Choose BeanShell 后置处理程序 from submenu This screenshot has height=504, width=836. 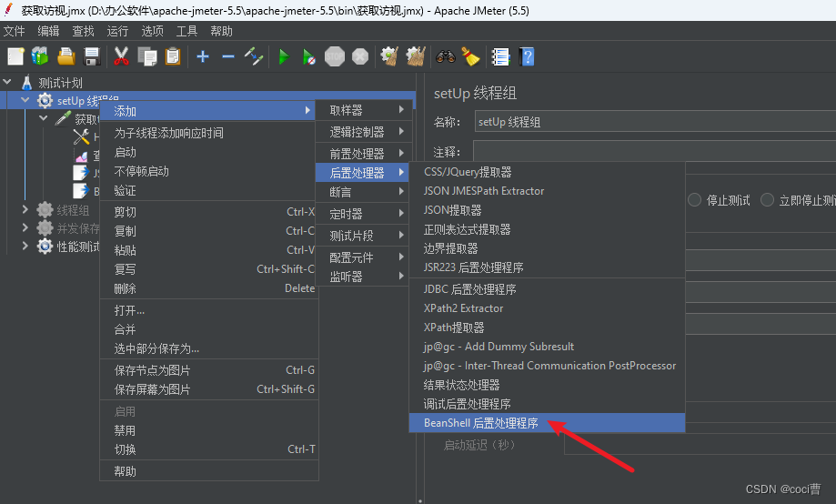pyautogui.click(x=547, y=423)
